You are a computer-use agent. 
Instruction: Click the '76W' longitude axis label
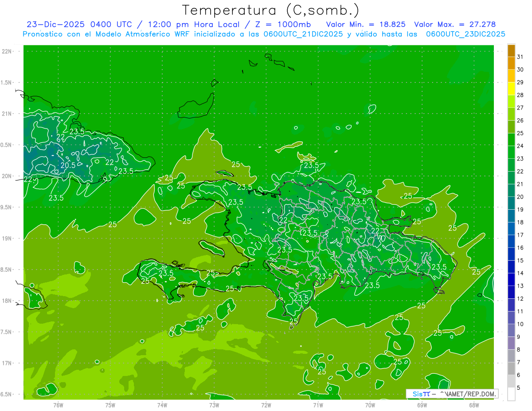point(58,405)
